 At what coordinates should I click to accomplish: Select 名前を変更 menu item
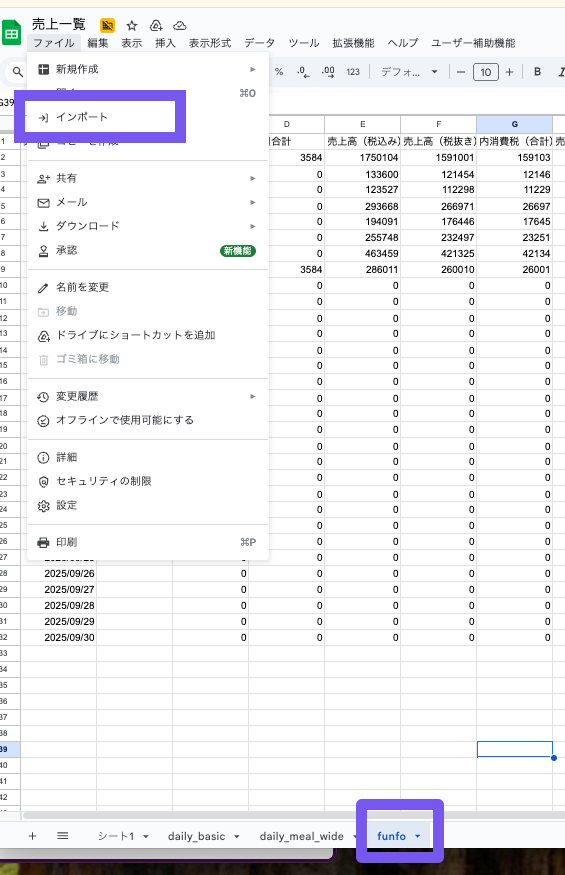[x=147, y=287]
